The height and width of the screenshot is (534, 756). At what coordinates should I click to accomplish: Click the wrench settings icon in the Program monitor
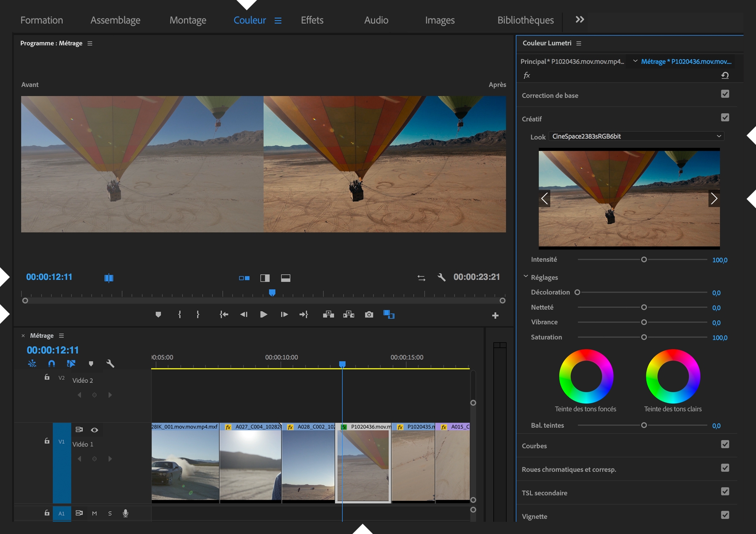pos(441,277)
